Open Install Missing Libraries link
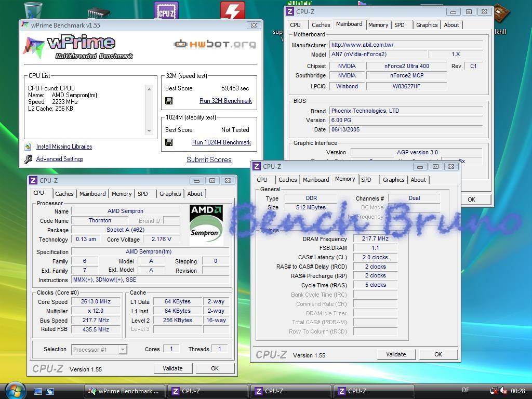Viewport: 532px width, 399px height. [x=64, y=147]
